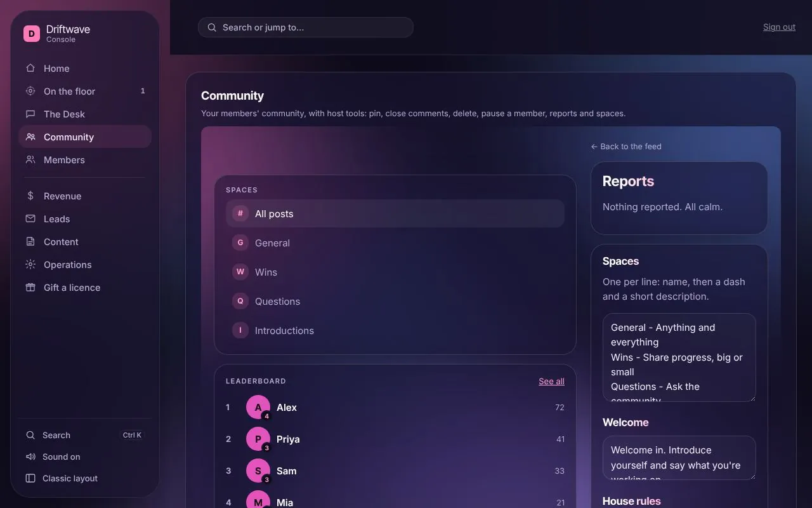Image resolution: width=812 pixels, height=508 pixels.
Task: Click the I badge for Introductions space
Action: 240,330
